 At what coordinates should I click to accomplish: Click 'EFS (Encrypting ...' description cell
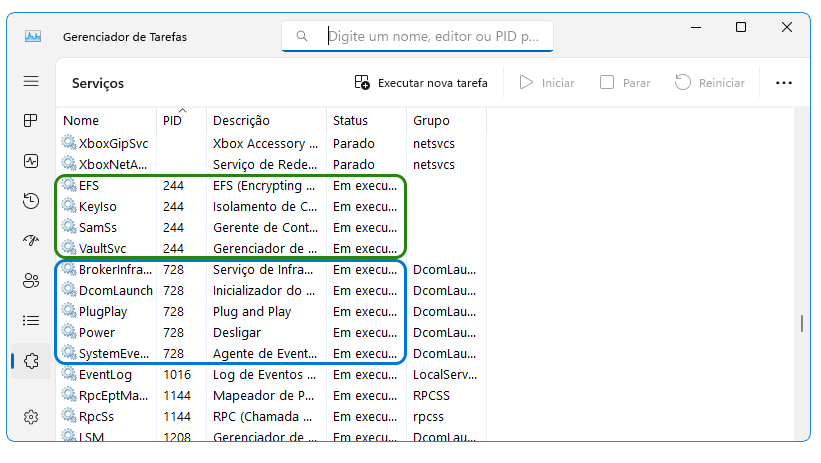[x=264, y=185]
